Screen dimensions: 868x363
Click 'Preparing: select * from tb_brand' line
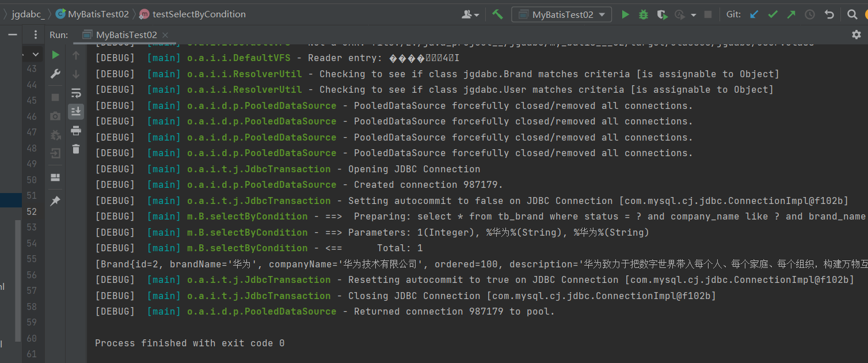481,216
